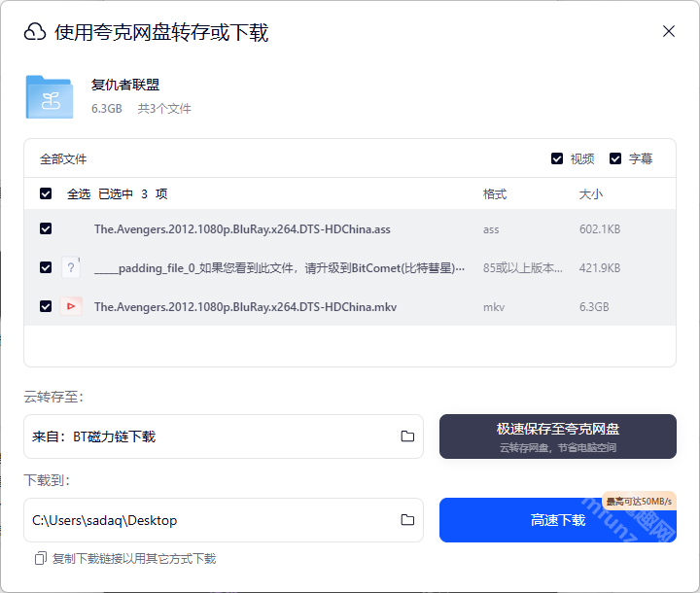Open folder picker in 下载到 path field
Screen dimensions: 700x593
click(x=407, y=520)
